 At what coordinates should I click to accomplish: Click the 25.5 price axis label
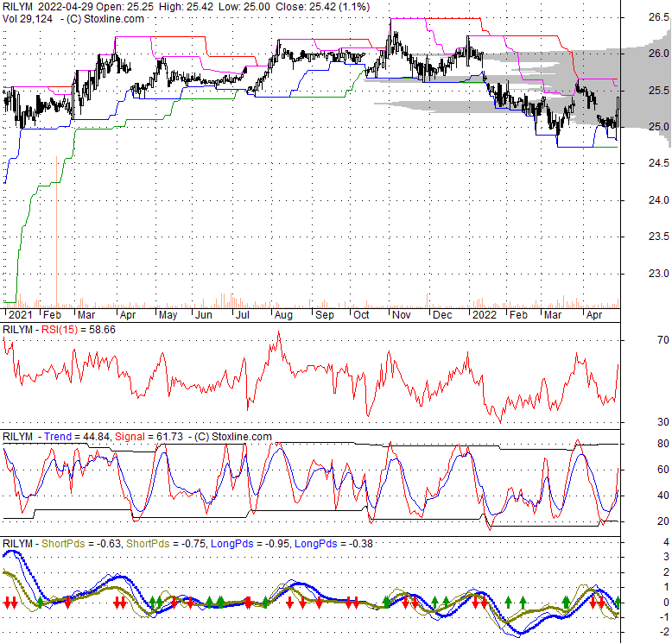point(659,91)
